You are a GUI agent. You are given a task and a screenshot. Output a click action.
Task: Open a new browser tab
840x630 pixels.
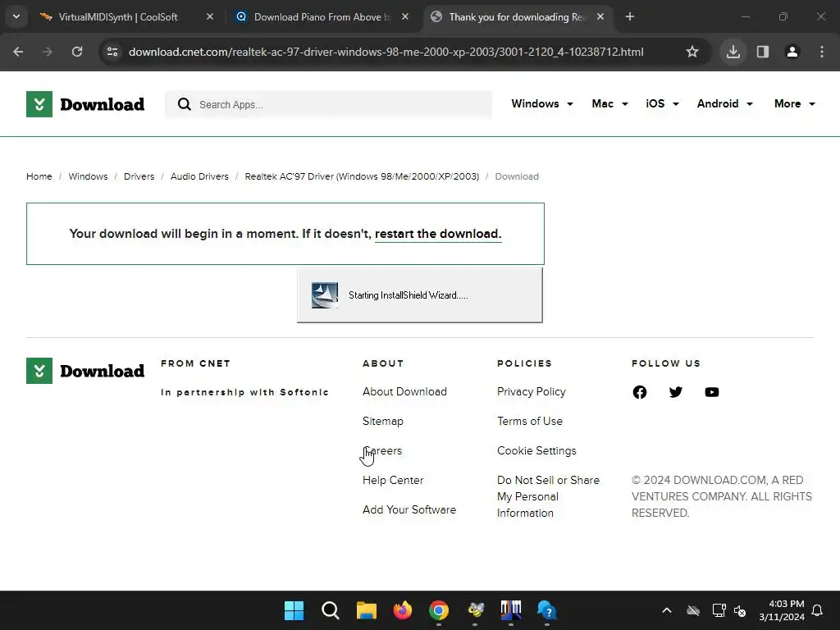point(630,17)
